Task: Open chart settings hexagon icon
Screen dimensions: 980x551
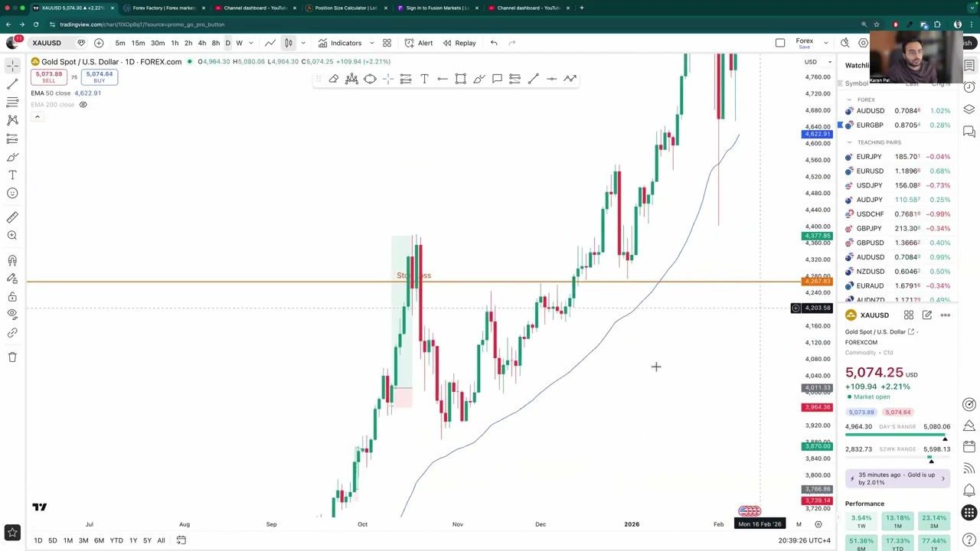Action: pyautogui.click(x=863, y=43)
